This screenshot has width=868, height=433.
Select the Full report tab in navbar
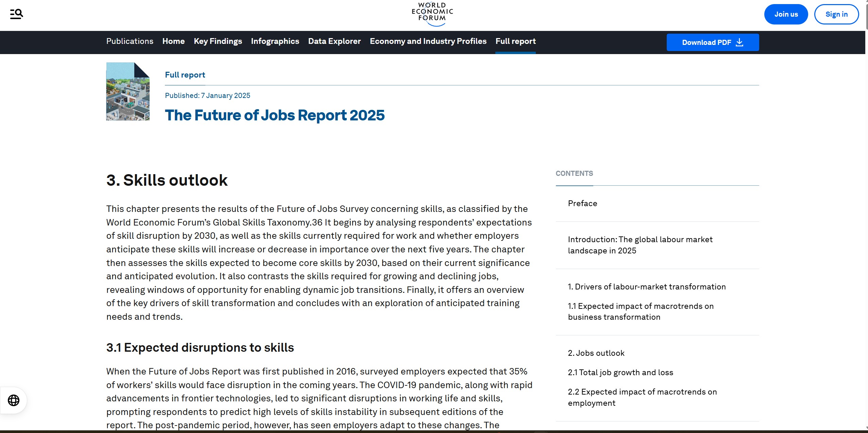(515, 41)
